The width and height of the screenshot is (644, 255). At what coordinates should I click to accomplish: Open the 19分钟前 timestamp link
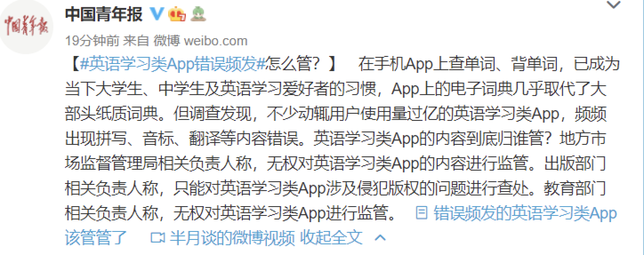[x=92, y=41]
